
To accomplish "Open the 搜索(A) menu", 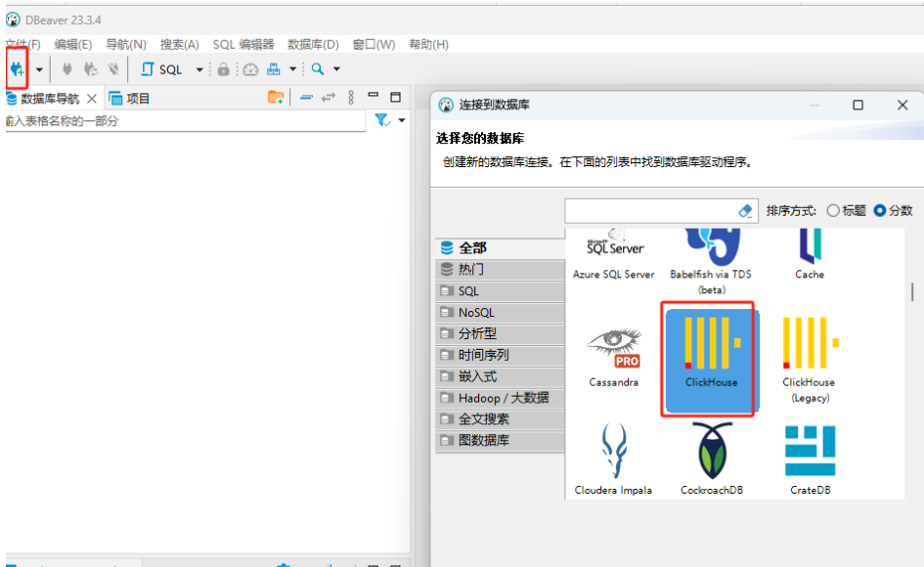I will pos(179,44).
